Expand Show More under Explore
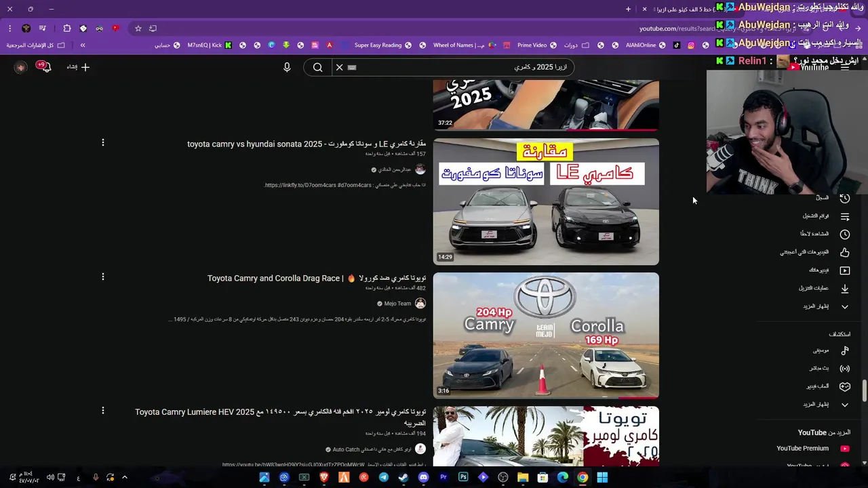 coord(825,405)
